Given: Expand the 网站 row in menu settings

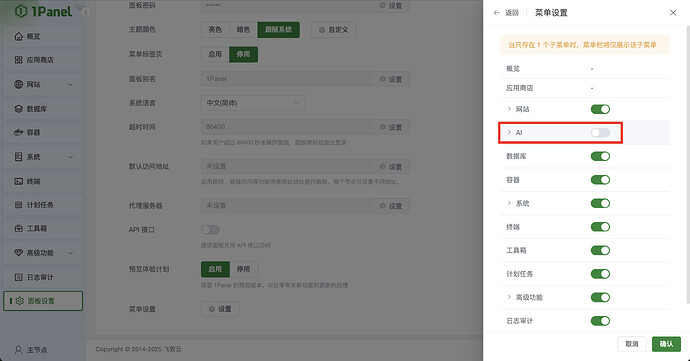Looking at the screenshot, I should (x=509, y=109).
